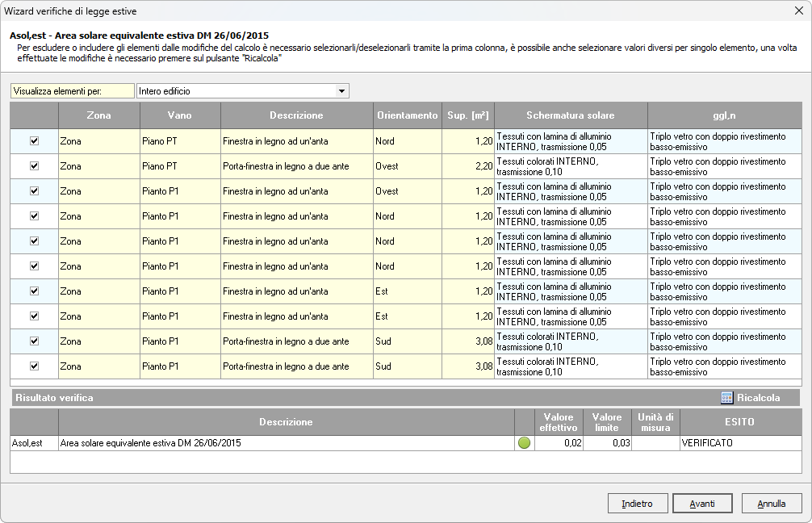The height and width of the screenshot is (523, 812).
Task: Open ggl,n glazing cell in the first row
Action: pos(724,141)
